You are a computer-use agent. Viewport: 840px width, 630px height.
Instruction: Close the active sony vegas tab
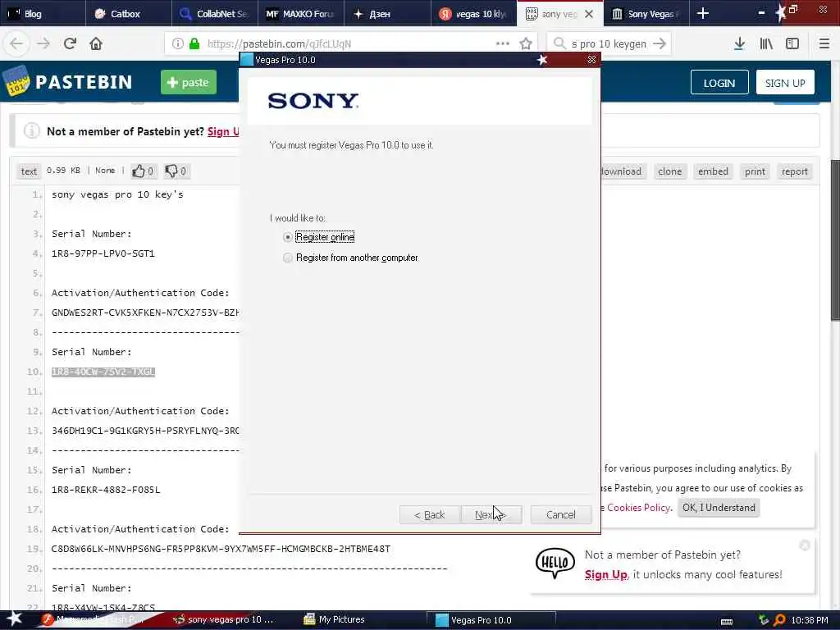point(589,14)
